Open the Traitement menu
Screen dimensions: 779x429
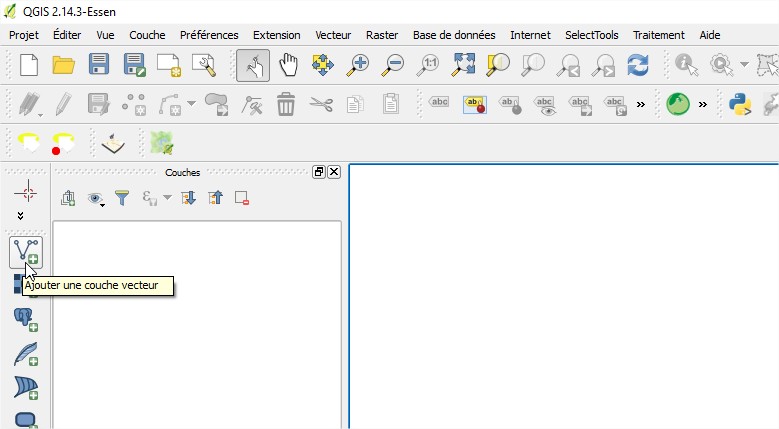(x=658, y=35)
